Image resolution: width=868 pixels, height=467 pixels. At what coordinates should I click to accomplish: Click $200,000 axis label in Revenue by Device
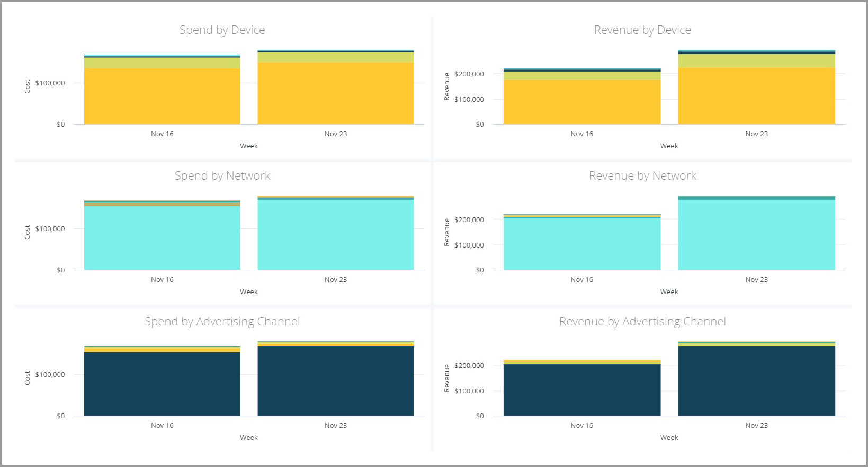click(x=469, y=74)
